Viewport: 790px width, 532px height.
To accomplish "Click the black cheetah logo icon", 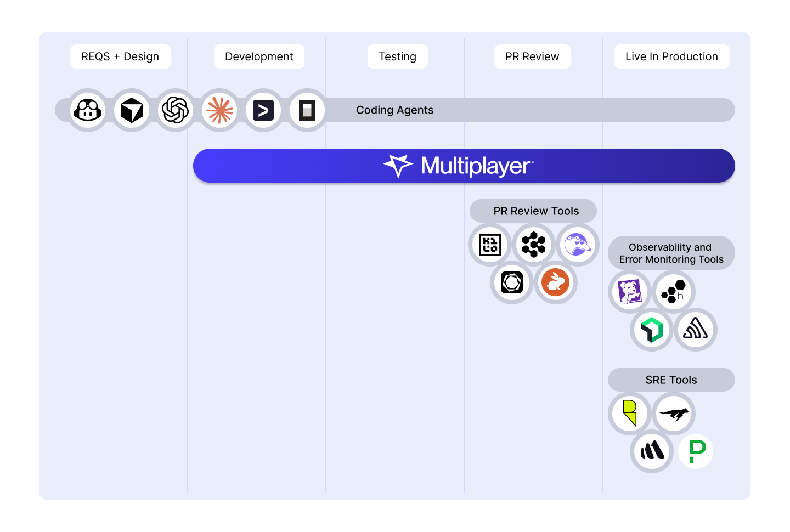I will click(674, 414).
